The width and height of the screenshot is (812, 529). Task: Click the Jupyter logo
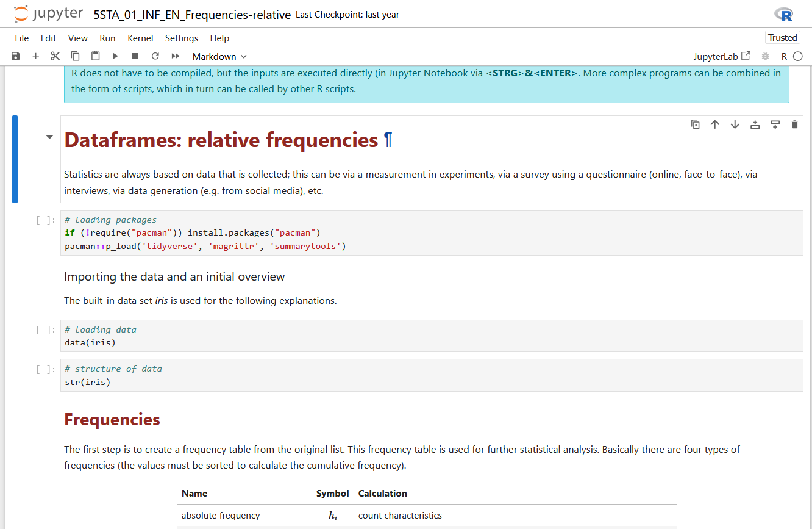50,14
